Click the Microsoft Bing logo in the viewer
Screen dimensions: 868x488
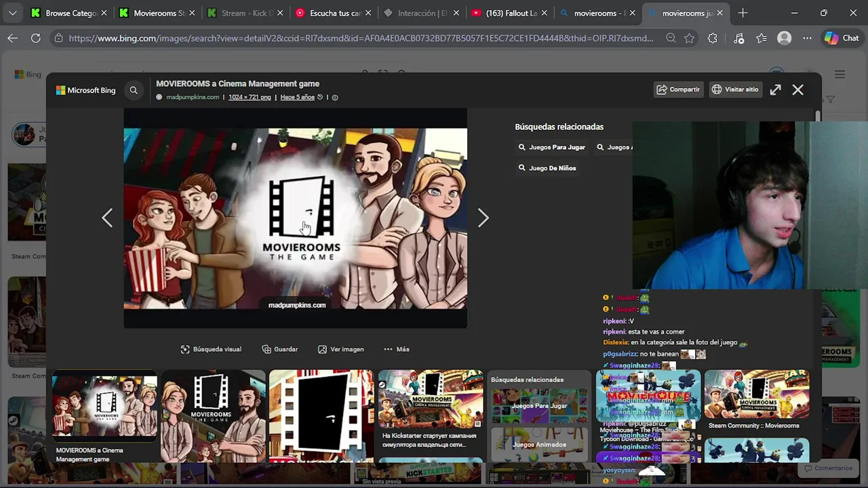point(85,90)
